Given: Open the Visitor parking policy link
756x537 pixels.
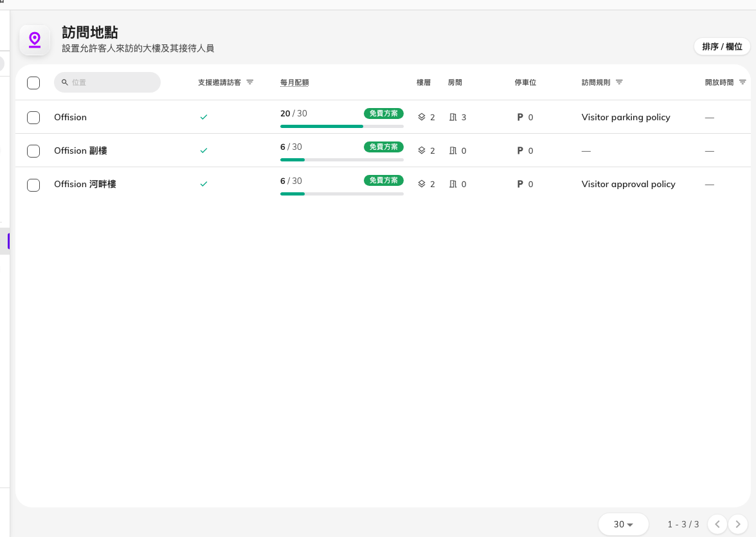Looking at the screenshot, I should click(x=626, y=117).
